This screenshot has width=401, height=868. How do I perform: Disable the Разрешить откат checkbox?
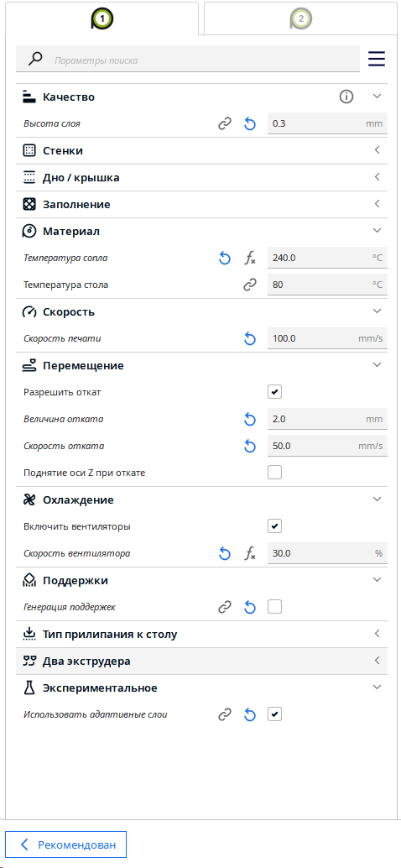[275, 393]
